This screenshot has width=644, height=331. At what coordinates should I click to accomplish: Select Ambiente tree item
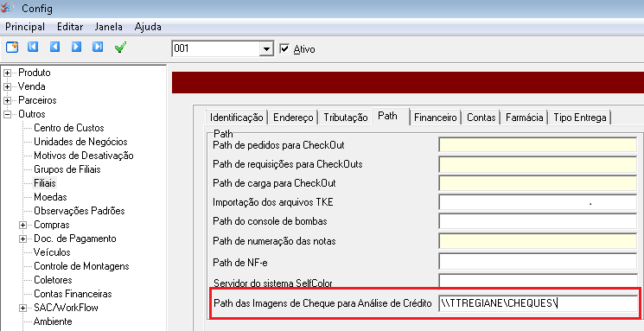53,321
